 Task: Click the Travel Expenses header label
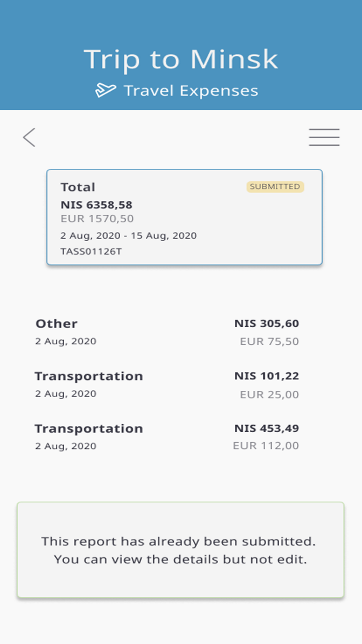pyautogui.click(x=192, y=90)
